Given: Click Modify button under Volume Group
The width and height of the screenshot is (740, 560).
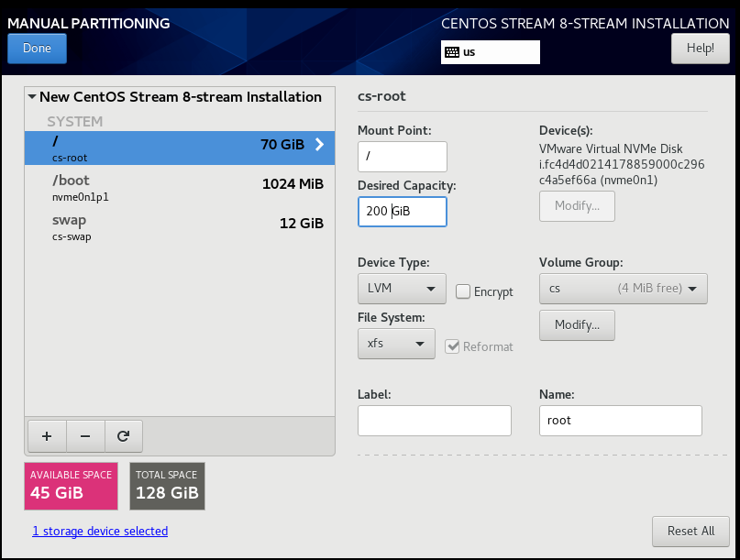Looking at the screenshot, I should click(x=577, y=324).
